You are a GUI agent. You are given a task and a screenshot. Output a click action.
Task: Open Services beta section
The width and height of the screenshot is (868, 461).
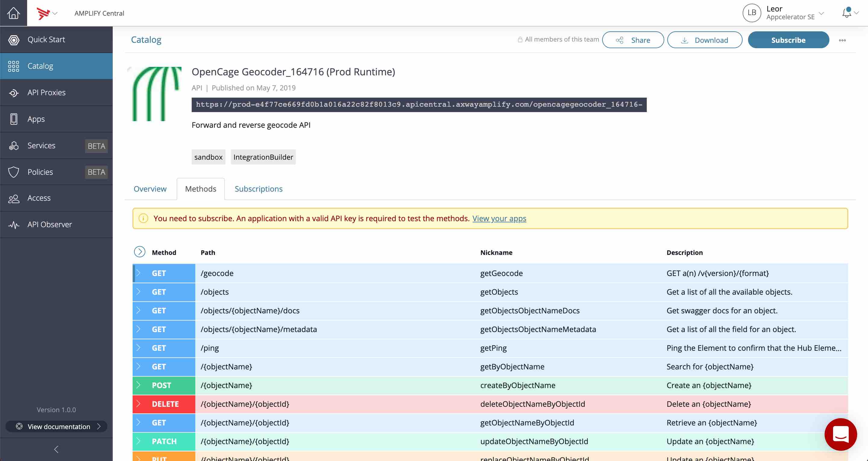[56, 146]
